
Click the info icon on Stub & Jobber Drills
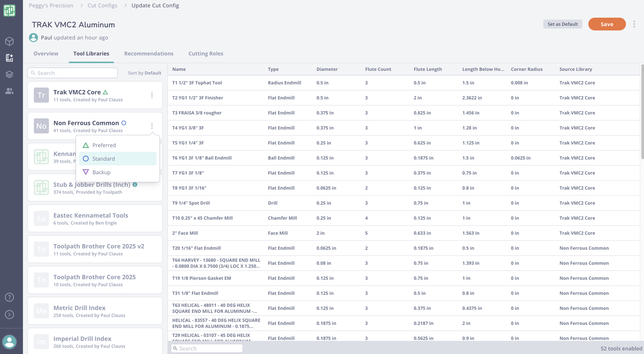tap(135, 184)
